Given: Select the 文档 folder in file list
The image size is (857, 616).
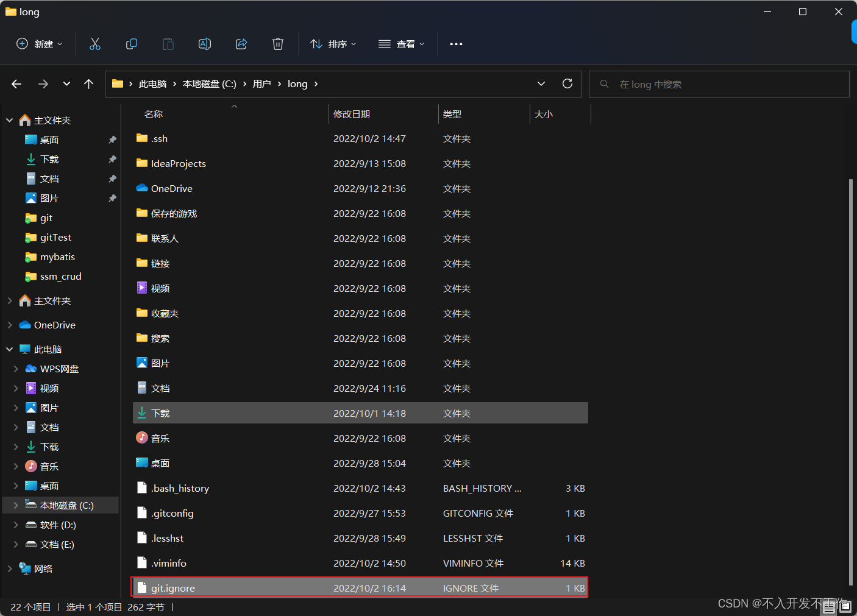Looking at the screenshot, I should click(x=360, y=388).
